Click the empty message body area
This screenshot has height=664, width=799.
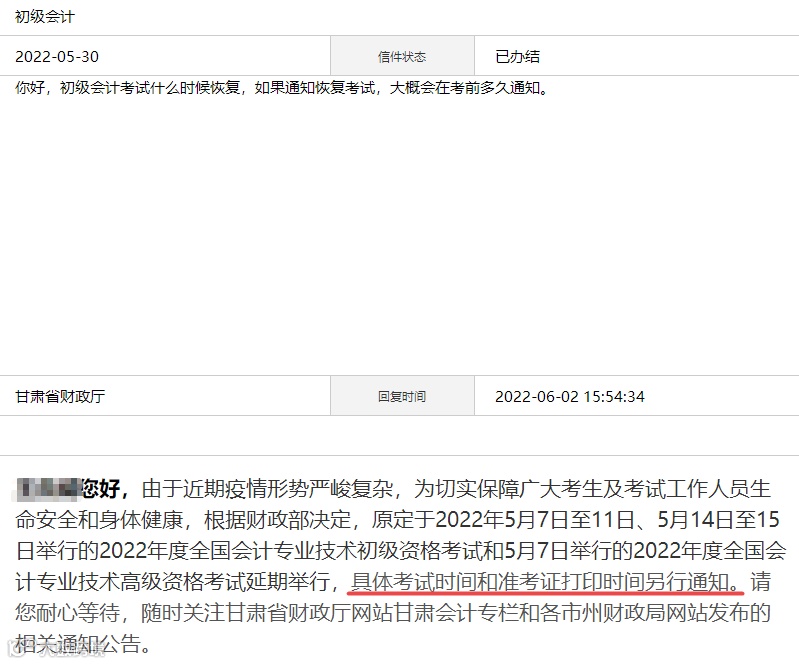pyautogui.click(x=400, y=234)
